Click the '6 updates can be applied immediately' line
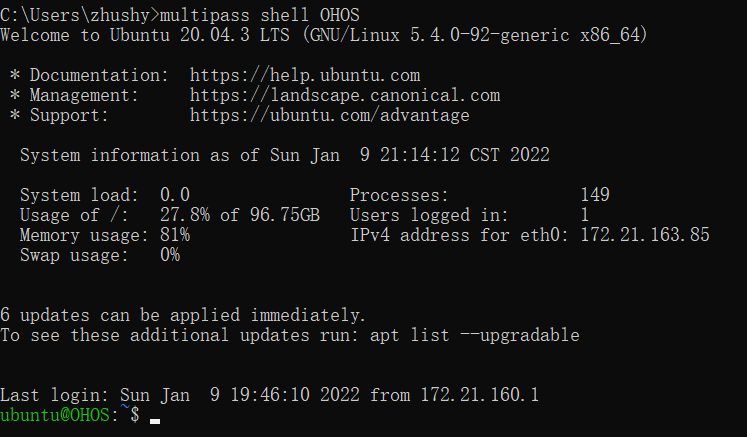Viewport: 747px width, 437px height. tap(184, 315)
